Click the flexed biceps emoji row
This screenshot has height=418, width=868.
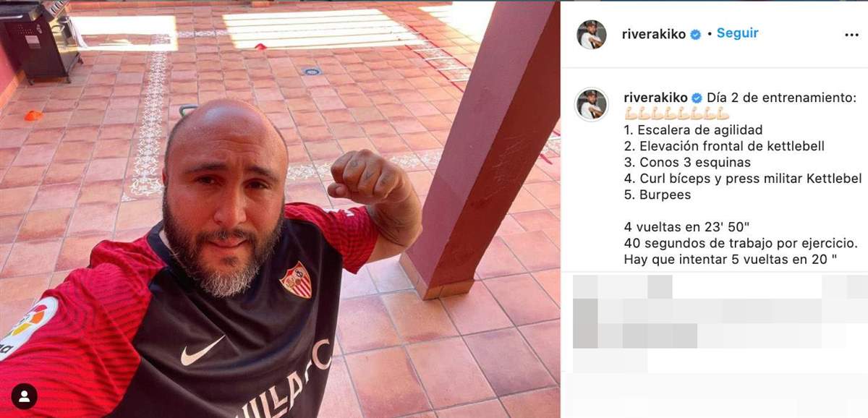click(676, 114)
